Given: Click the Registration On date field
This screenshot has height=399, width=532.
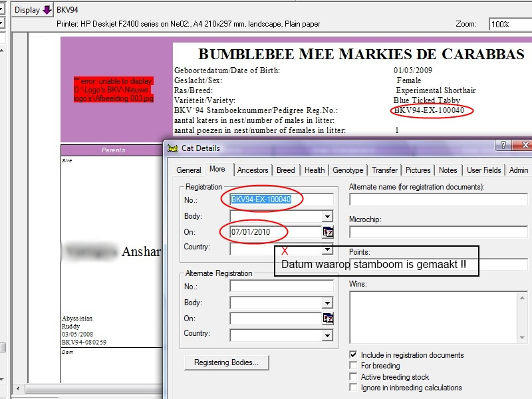Looking at the screenshot, I should (276, 232).
